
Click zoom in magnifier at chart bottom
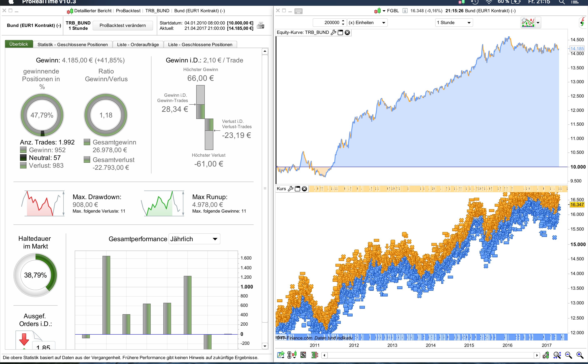point(580,355)
